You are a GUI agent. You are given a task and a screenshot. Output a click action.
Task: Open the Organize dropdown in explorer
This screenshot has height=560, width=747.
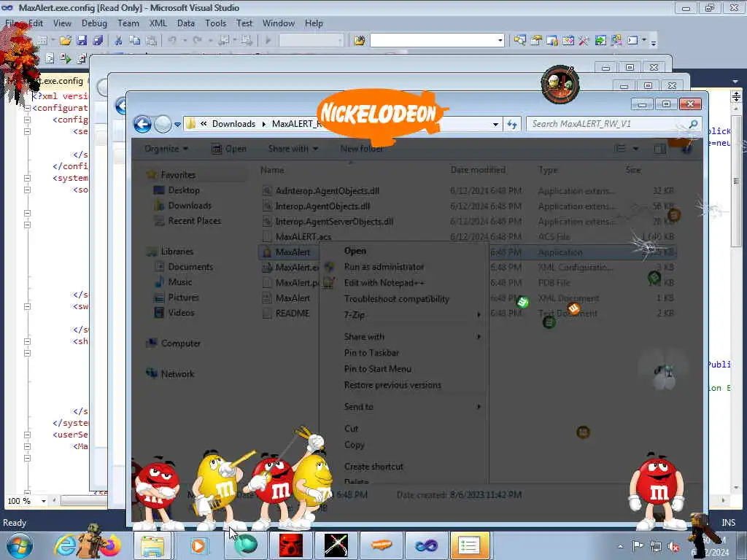coord(166,149)
